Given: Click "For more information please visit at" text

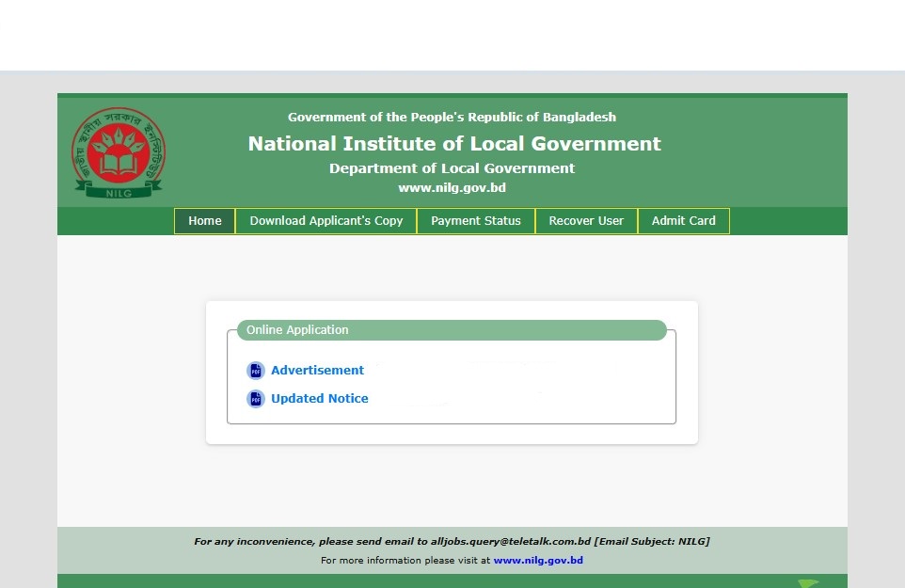Looking at the screenshot, I should click(x=405, y=561).
